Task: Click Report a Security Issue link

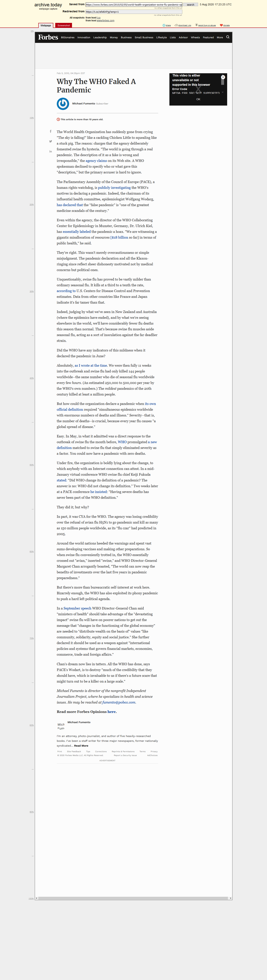Action: [x=125, y=755]
